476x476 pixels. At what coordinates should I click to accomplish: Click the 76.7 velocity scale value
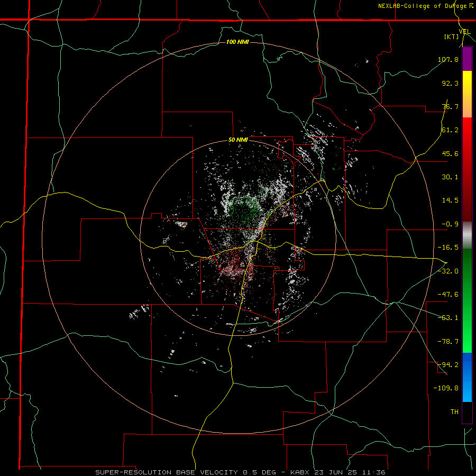click(x=450, y=106)
